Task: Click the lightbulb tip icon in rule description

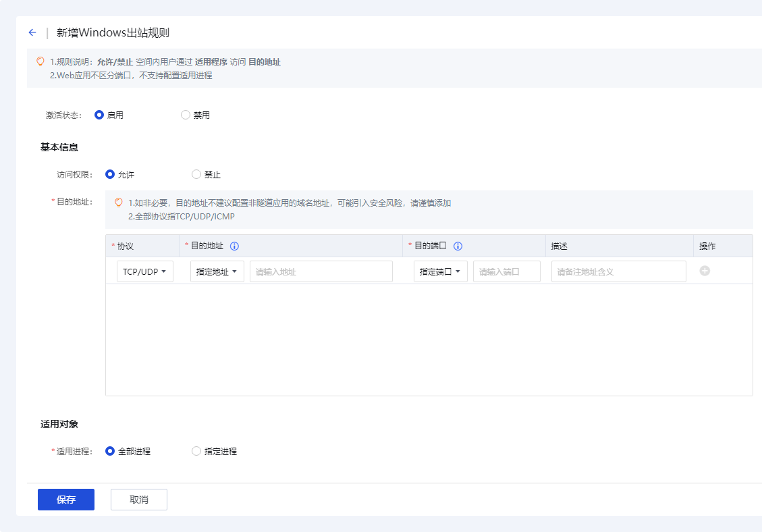Action: [x=40, y=61]
